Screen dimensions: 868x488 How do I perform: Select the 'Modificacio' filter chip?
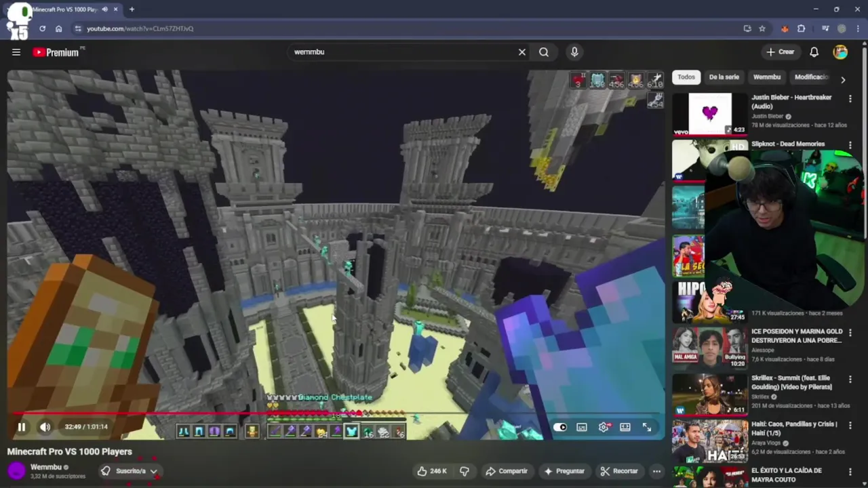[x=812, y=77]
